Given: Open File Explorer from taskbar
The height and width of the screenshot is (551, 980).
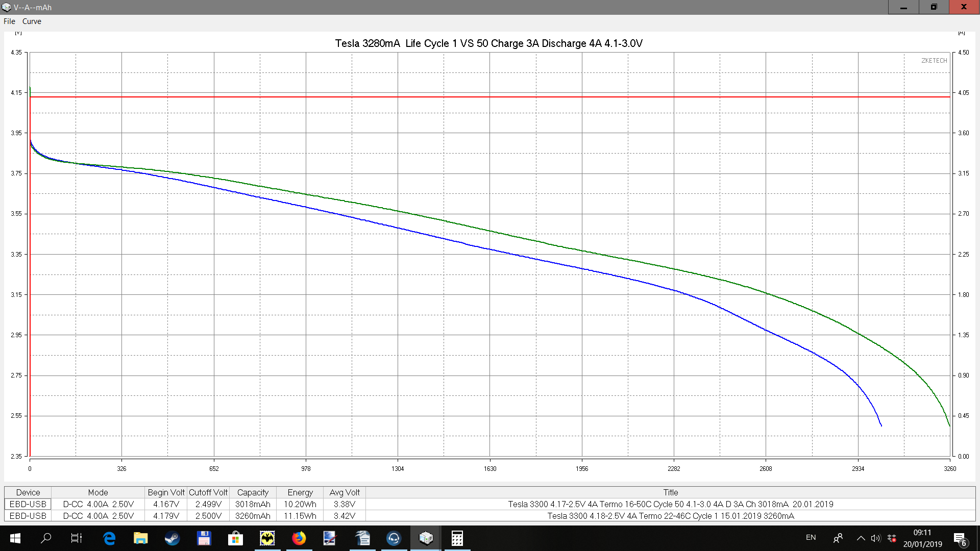Looking at the screenshot, I should 140,538.
